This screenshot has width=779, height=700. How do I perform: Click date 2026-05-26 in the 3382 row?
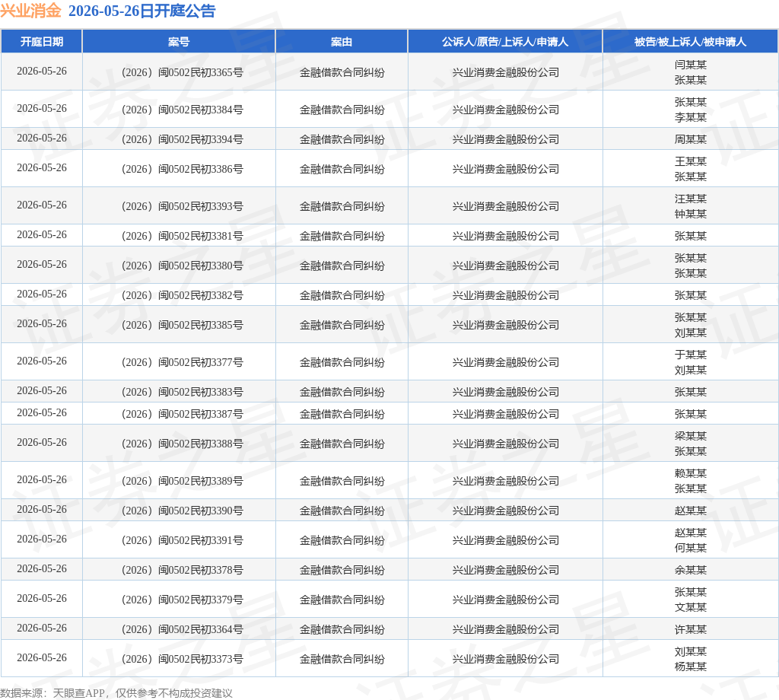coord(42,294)
